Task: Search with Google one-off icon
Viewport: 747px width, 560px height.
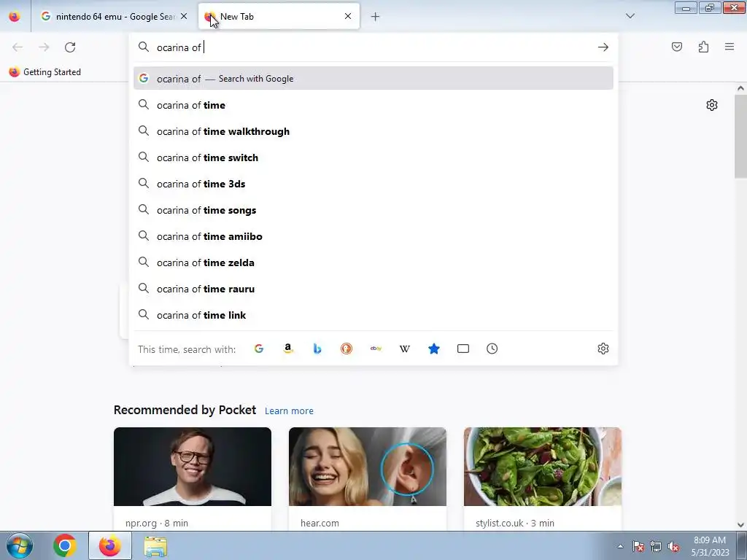Action: 259,349
